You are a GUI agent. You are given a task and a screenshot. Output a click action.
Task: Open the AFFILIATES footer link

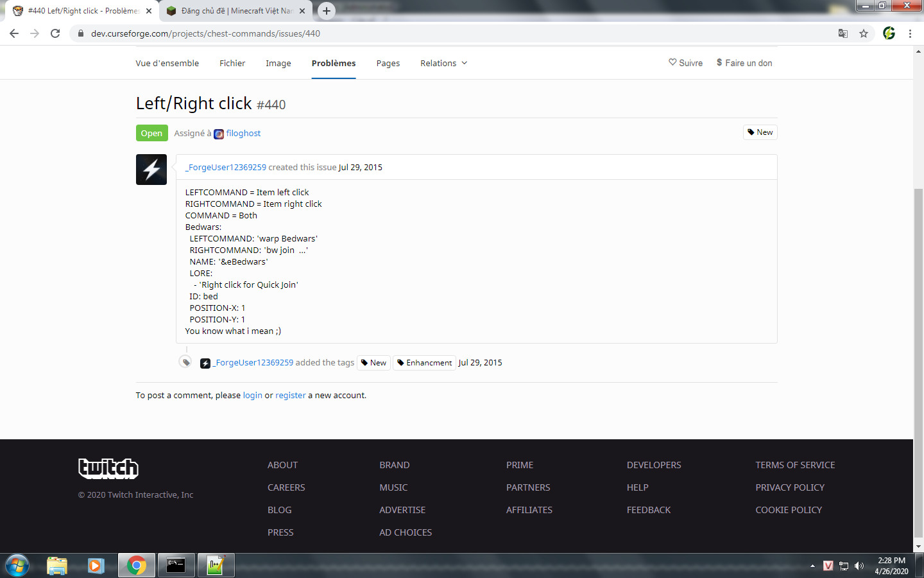(529, 510)
